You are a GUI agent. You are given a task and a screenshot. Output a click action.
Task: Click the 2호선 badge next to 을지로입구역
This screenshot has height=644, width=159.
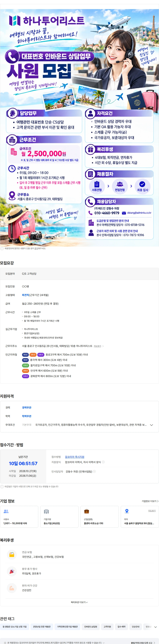tap(26, 365)
